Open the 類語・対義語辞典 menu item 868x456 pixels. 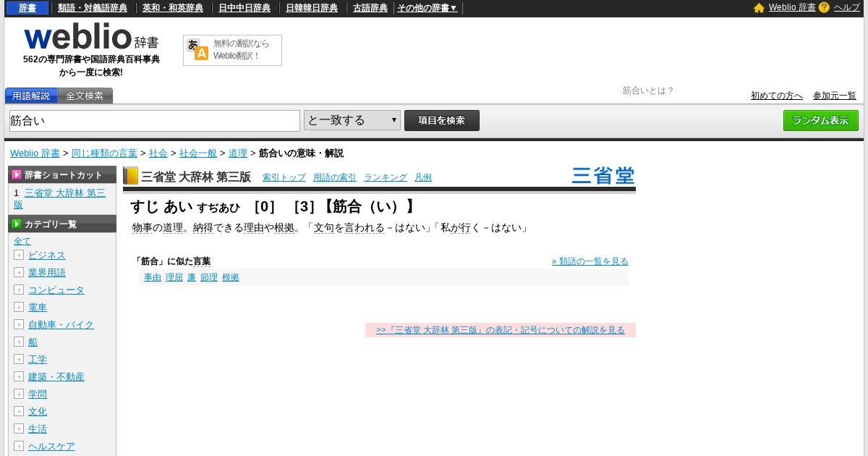93,8
